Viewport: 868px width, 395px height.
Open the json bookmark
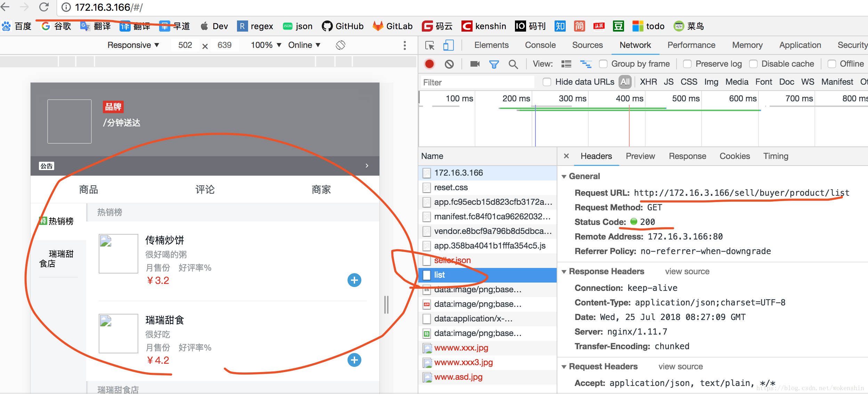(297, 26)
